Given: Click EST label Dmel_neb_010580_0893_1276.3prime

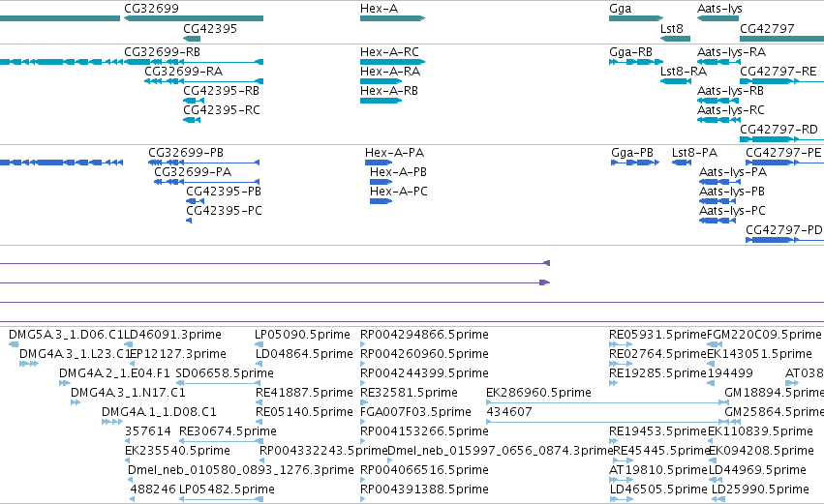Looking at the screenshot, I should tap(241, 470).
